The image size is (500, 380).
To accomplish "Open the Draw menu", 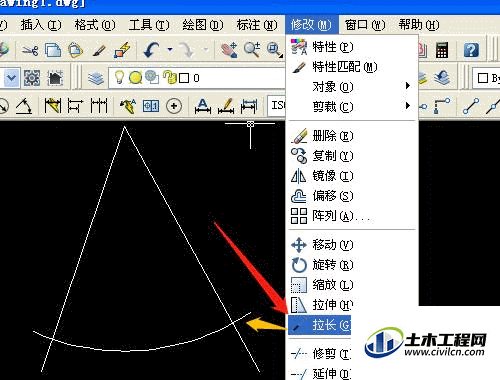I will pos(203,25).
